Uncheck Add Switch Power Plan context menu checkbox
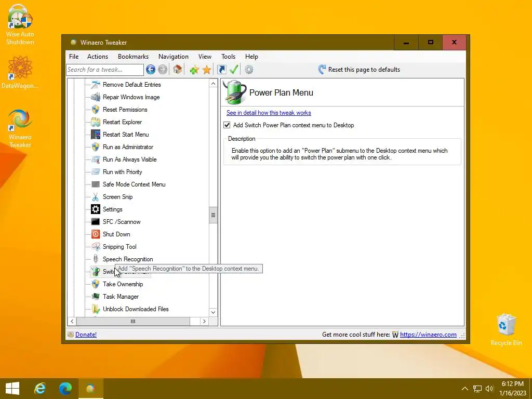 coord(227,125)
